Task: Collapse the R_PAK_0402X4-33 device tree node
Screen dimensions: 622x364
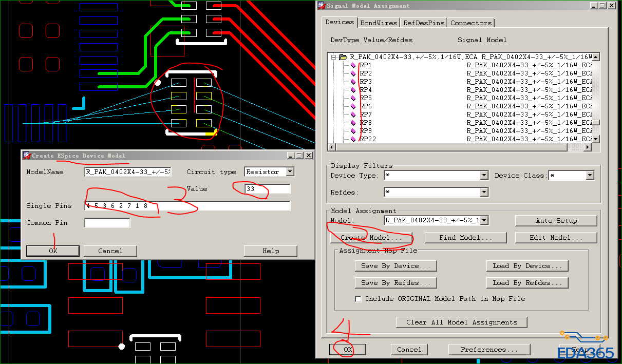Action: tap(333, 57)
